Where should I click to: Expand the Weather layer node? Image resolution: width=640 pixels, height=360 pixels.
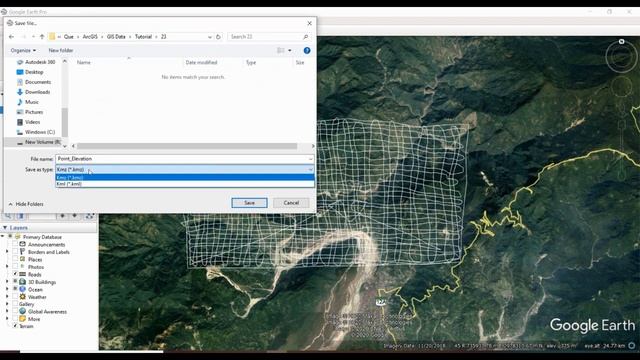[7, 297]
